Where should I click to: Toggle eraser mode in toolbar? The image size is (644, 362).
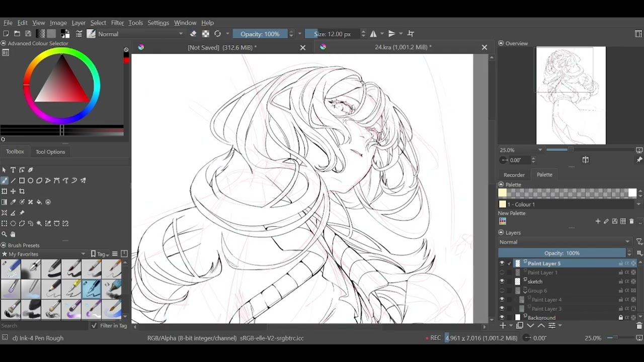[x=193, y=34]
